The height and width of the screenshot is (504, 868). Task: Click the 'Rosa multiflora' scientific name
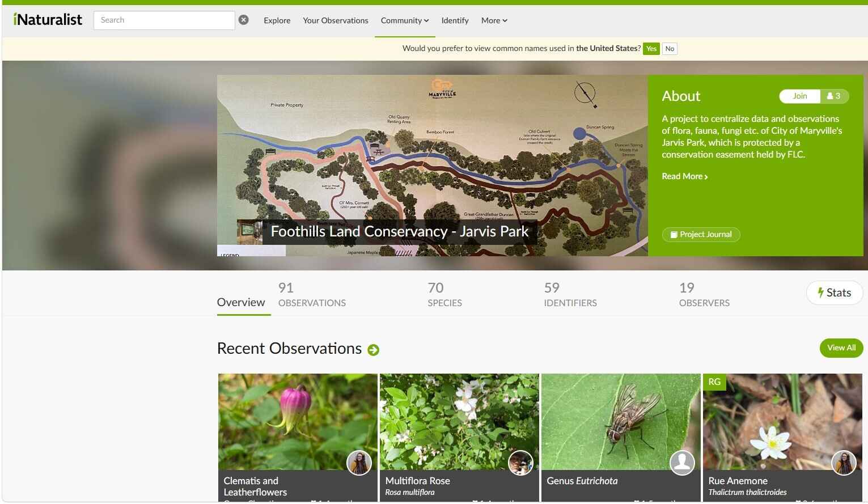[x=409, y=492]
